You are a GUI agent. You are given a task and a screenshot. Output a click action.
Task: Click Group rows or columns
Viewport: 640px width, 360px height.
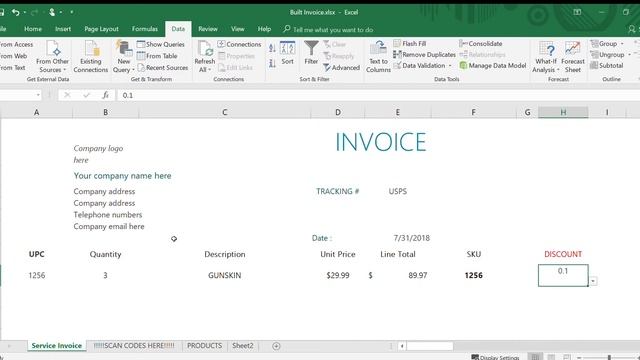point(603,43)
